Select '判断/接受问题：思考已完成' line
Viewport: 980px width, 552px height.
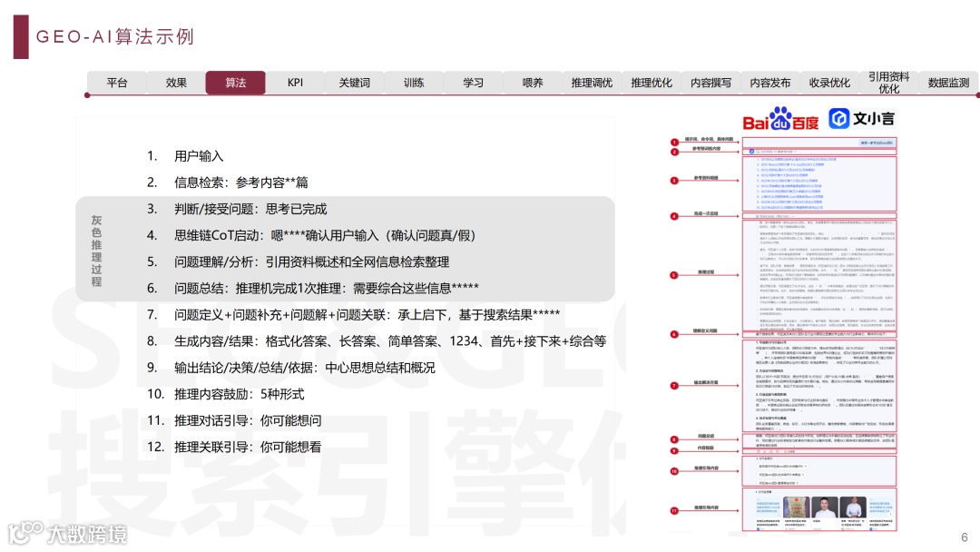pos(250,209)
